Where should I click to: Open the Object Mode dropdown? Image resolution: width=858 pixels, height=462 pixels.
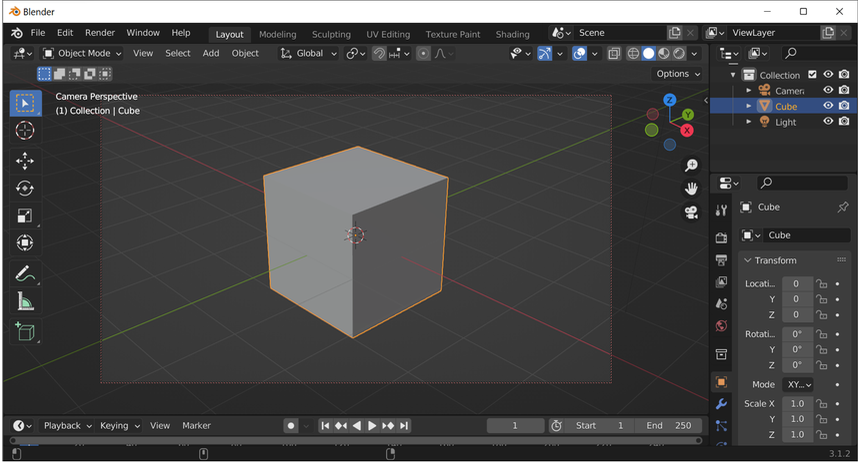tap(82, 53)
